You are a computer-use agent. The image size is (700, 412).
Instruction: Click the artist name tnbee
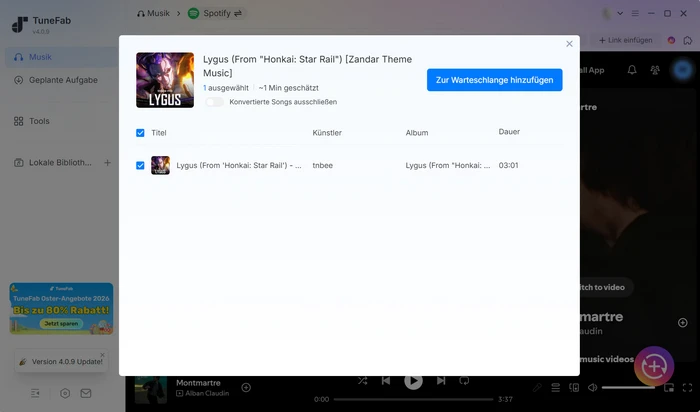322,165
